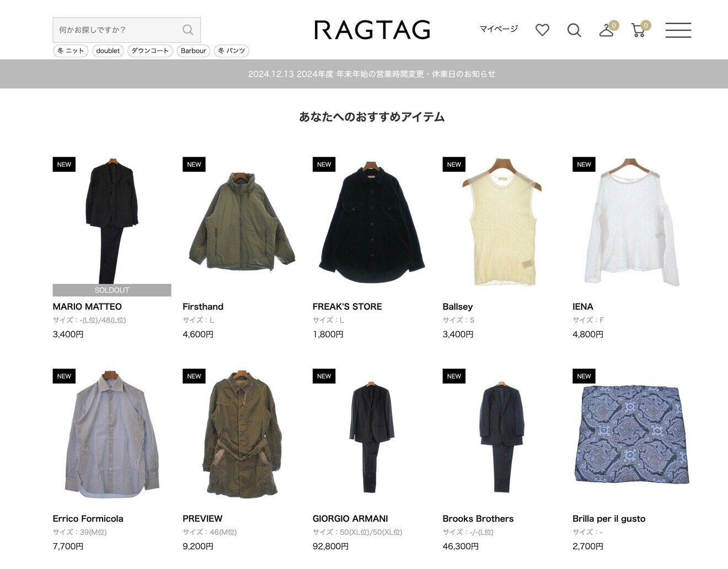The height and width of the screenshot is (569, 728).
Task: Open the header search magnifier icon
Action: pos(574,30)
